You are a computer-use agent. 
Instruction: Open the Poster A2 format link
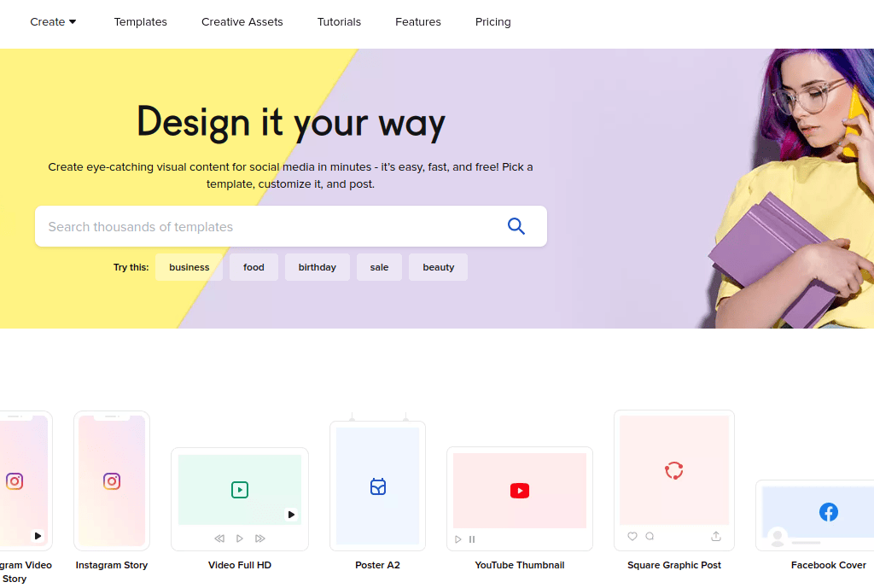coord(377,565)
